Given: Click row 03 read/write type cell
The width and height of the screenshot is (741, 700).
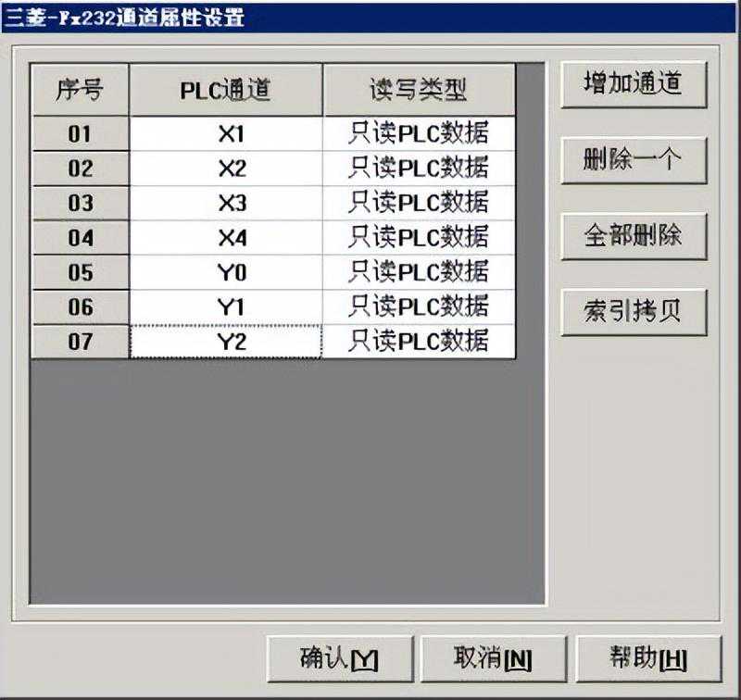Looking at the screenshot, I should pyautogui.click(x=419, y=204).
